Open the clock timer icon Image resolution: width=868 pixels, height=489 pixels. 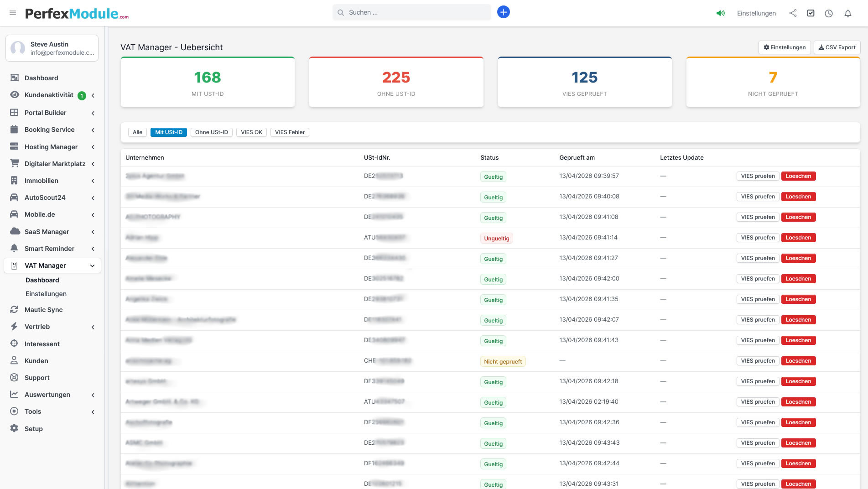[828, 13]
